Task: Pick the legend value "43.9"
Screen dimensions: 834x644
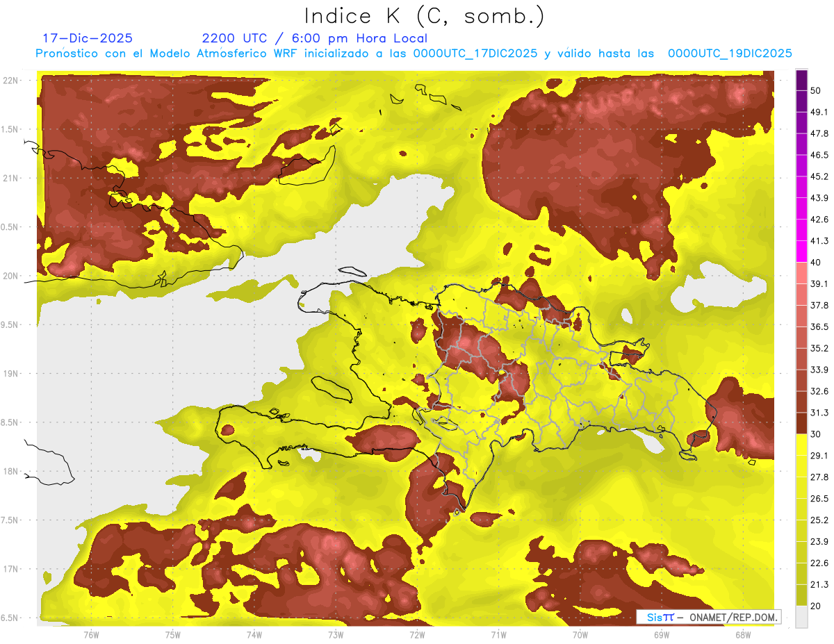Action: 819,198
